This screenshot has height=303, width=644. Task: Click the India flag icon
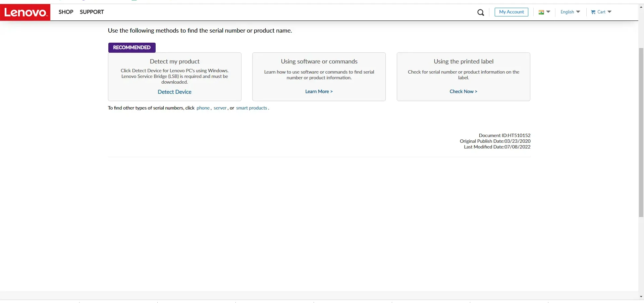541,12
